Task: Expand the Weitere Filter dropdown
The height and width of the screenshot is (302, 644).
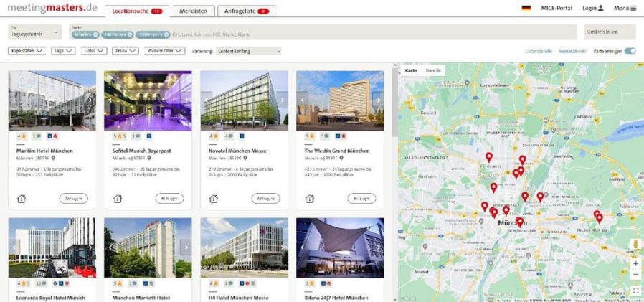Action: click(x=164, y=51)
